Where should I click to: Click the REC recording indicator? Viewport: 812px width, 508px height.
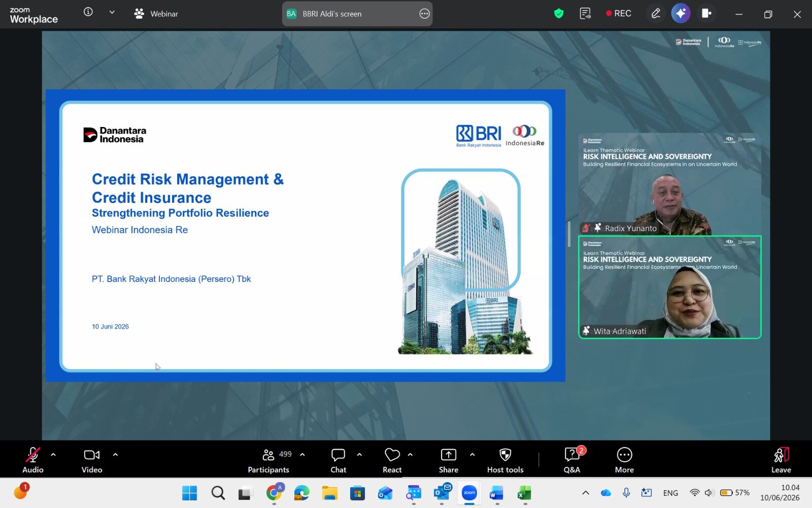pos(619,14)
